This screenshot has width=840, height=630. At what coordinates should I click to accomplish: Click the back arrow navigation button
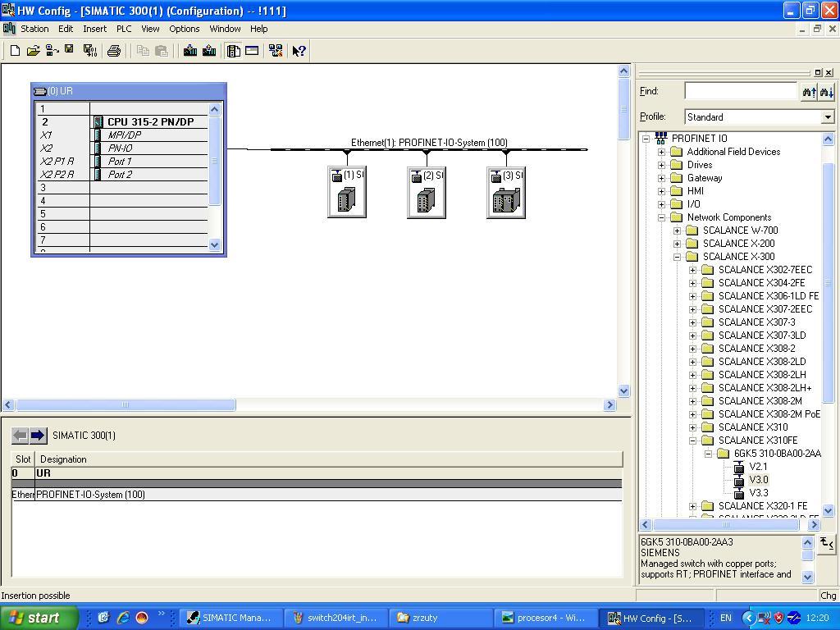(20, 436)
